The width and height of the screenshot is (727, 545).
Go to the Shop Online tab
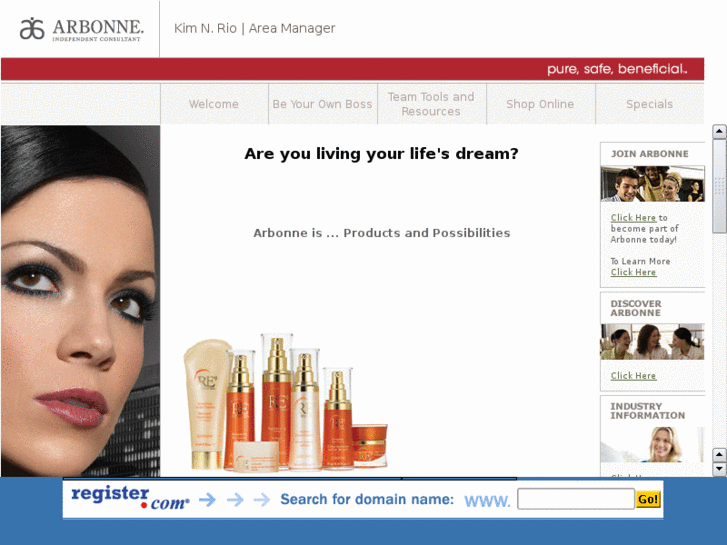[540, 104]
